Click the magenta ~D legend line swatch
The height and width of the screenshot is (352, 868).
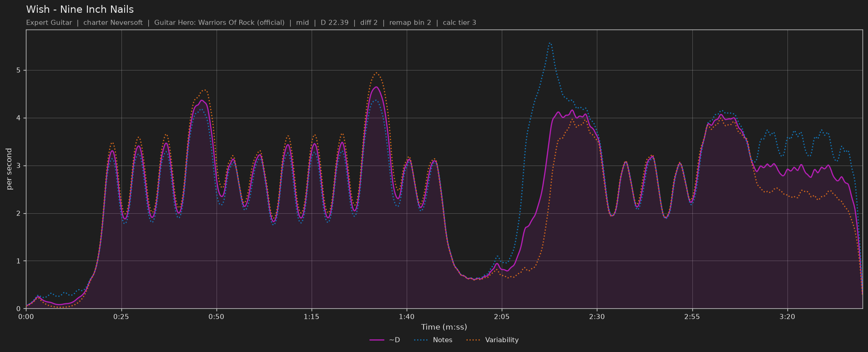(x=377, y=340)
